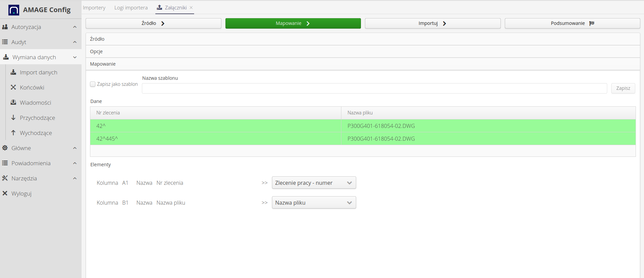
Task: Collapse the Wymiana danych menu section
Action: [75, 57]
